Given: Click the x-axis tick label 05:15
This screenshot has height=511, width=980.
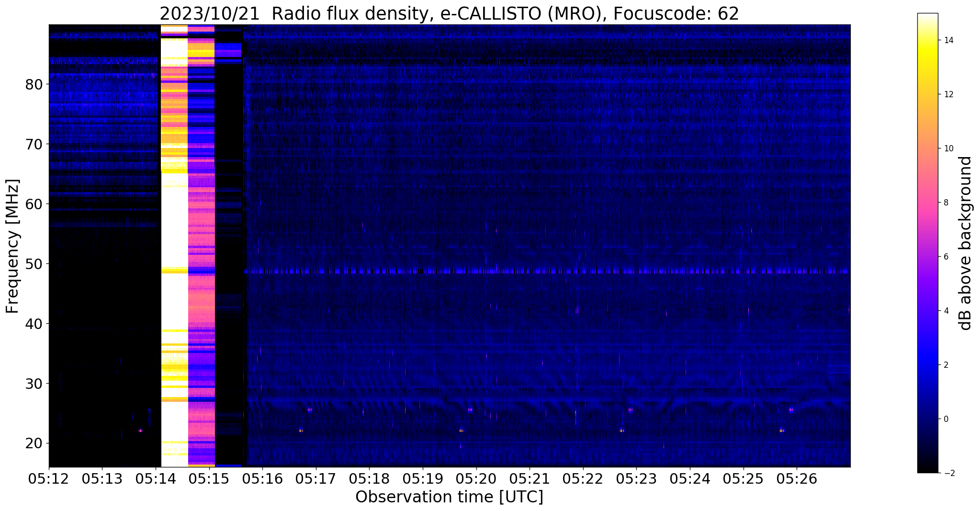Looking at the screenshot, I should click(x=209, y=479).
